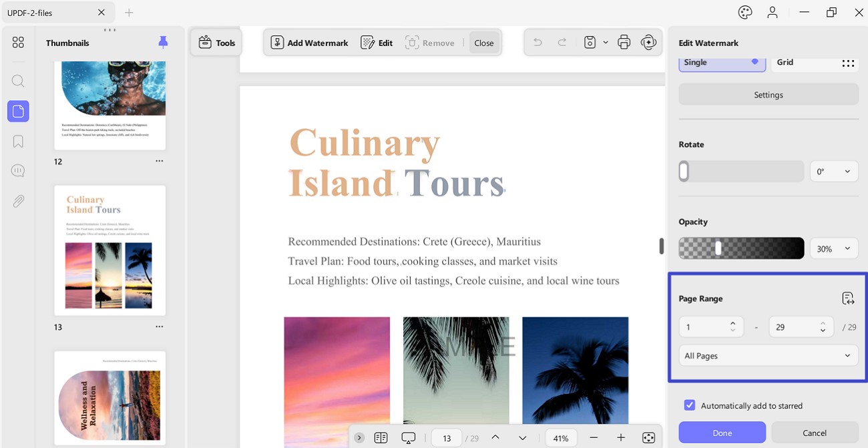This screenshot has height=448, width=868.
Task: Open the theme palette icon in title bar
Action: pos(745,12)
